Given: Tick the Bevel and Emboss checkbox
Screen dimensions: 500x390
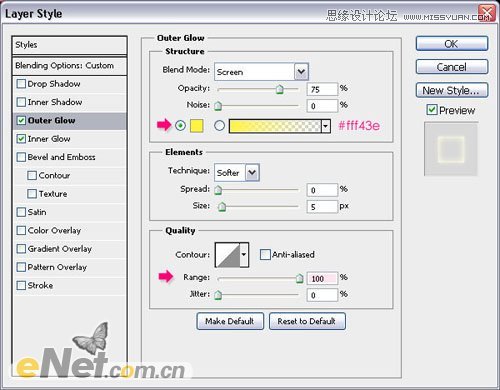Looking at the screenshot, I should point(21,157).
